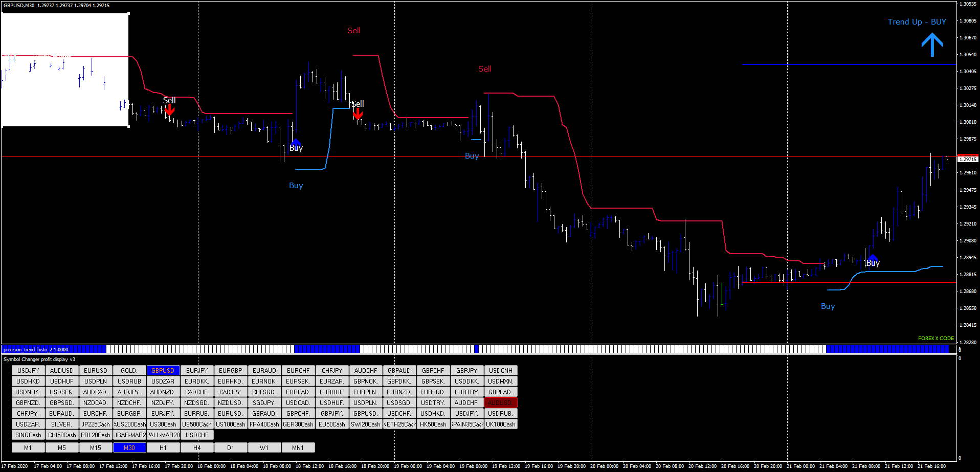Click the chart scroll-to-end triangle at bottom right
Image resolution: width=980 pixels, height=472 pixels.
tap(952, 349)
